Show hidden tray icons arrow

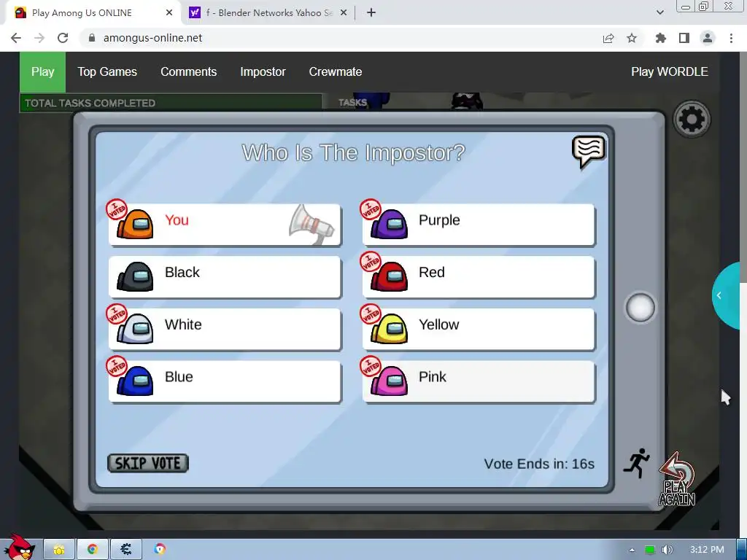point(632,550)
